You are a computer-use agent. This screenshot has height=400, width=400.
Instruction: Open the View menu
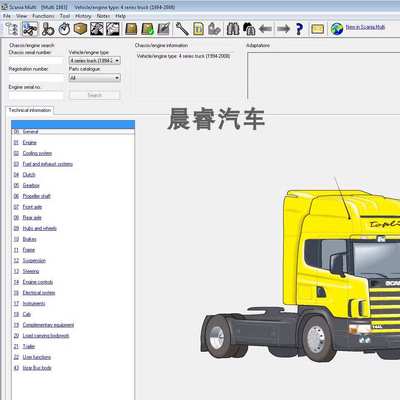[x=22, y=16]
